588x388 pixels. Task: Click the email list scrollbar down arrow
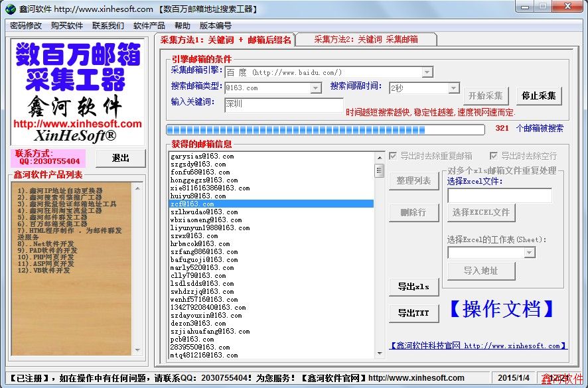380,354
